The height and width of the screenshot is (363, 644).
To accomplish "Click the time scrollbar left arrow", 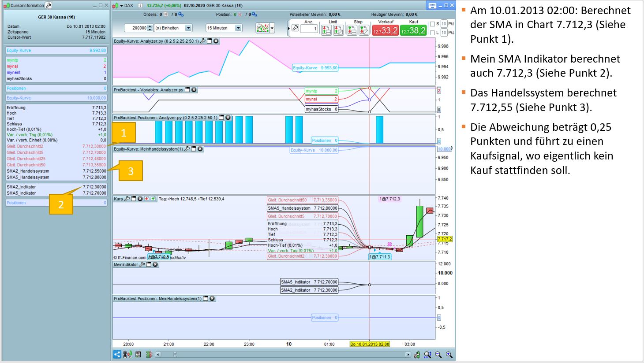I will coord(158,354).
